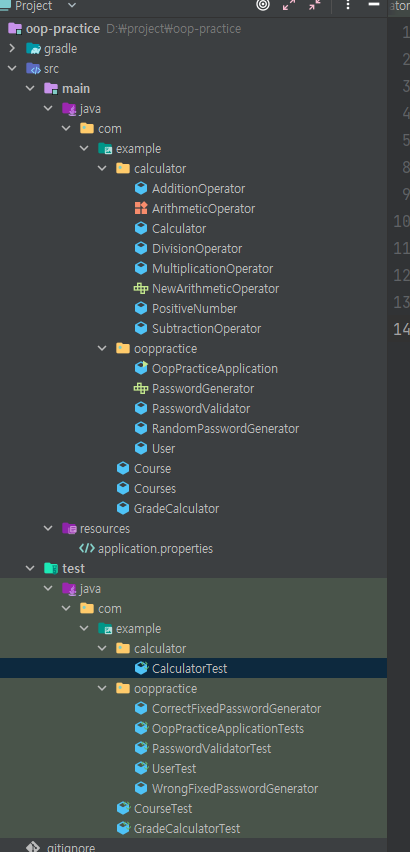Expand the gradle folder

pyautogui.click(x=12, y=49)
